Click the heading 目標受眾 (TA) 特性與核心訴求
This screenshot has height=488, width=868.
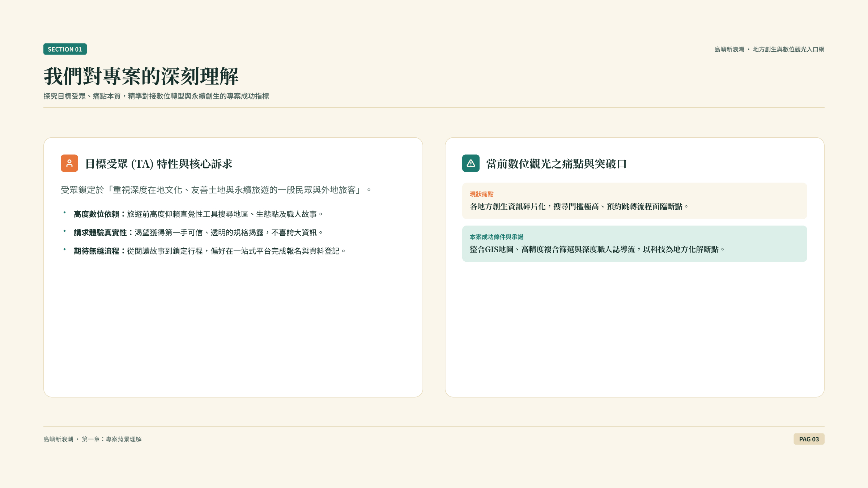coord(158,164)
